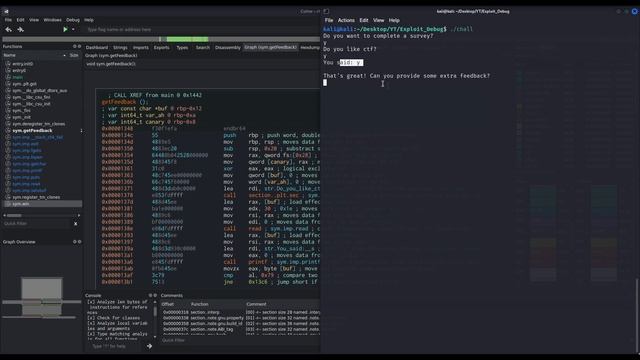Open the Actions menu in the terminal

(x=346, y=20)
